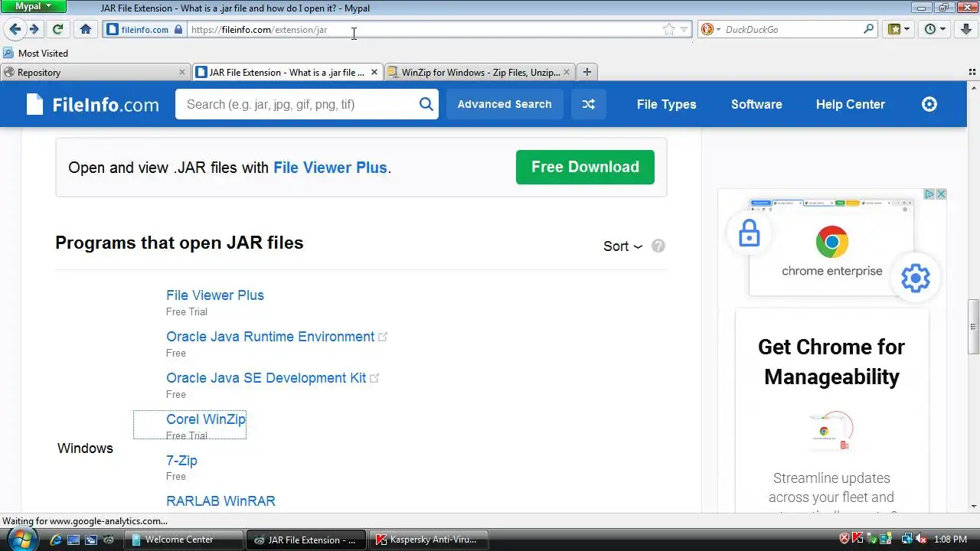This screenshot has width=980, height=551.
Task: Click the FileInfo.com logo
Action: point(92,104)
